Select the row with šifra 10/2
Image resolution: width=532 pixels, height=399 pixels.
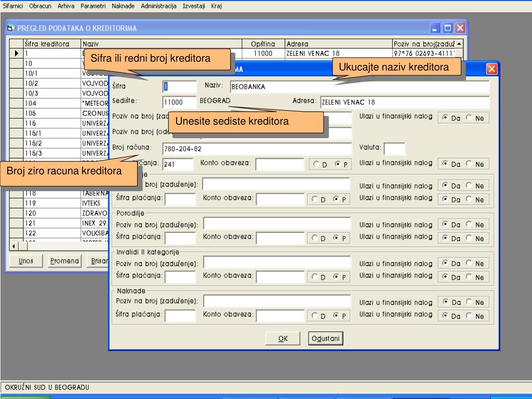[x=52, y=83]
